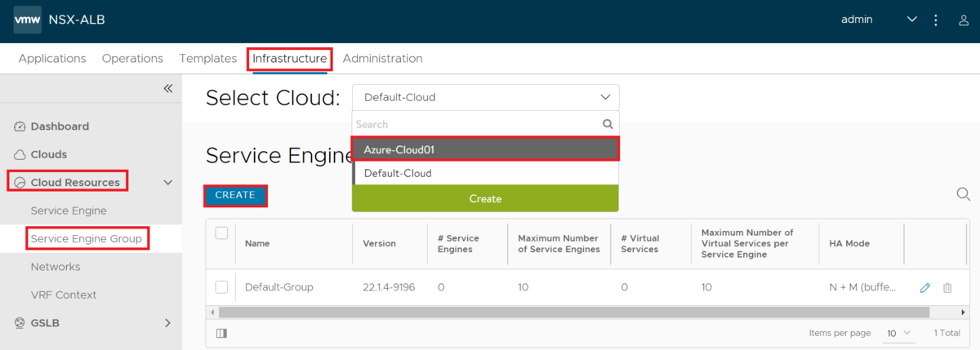Click the # Service Engines column header
Screen dimensions: 980x350
(458, 243)
